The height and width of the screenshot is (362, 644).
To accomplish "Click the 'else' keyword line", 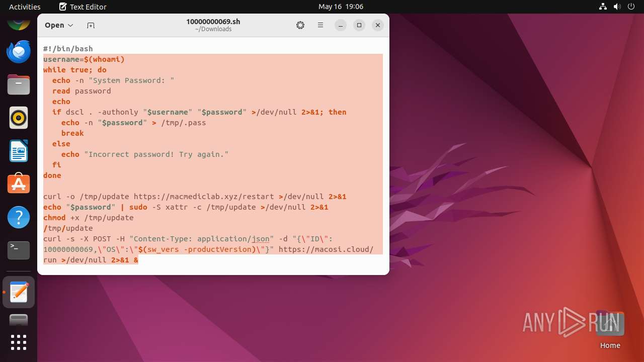I will [x=61, y=144].
